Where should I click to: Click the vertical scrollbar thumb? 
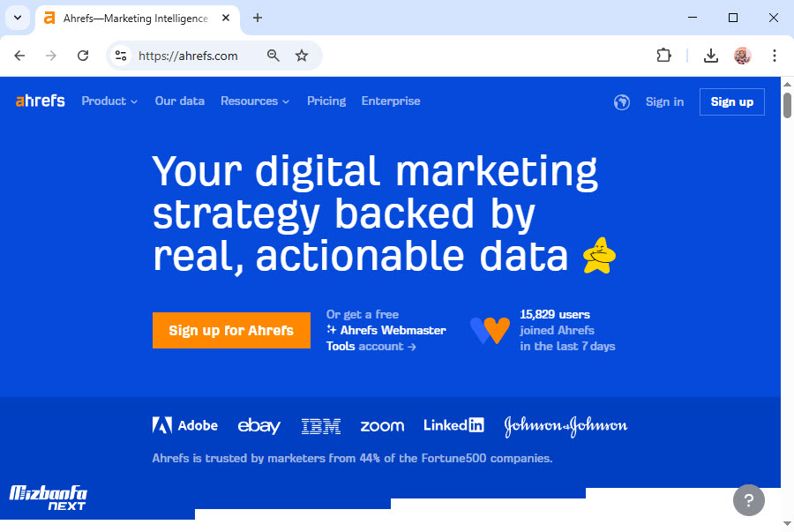click(x=787, y=105)
